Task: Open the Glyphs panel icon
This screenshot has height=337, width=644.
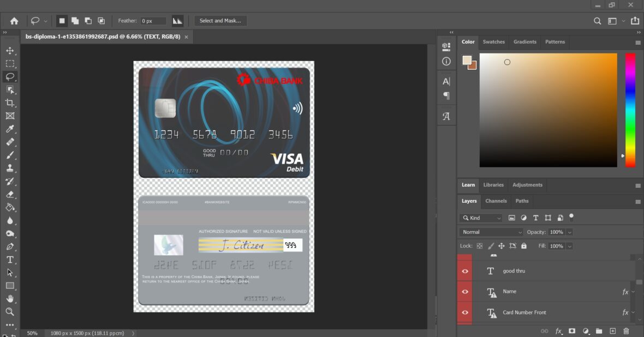Action: 446,116
